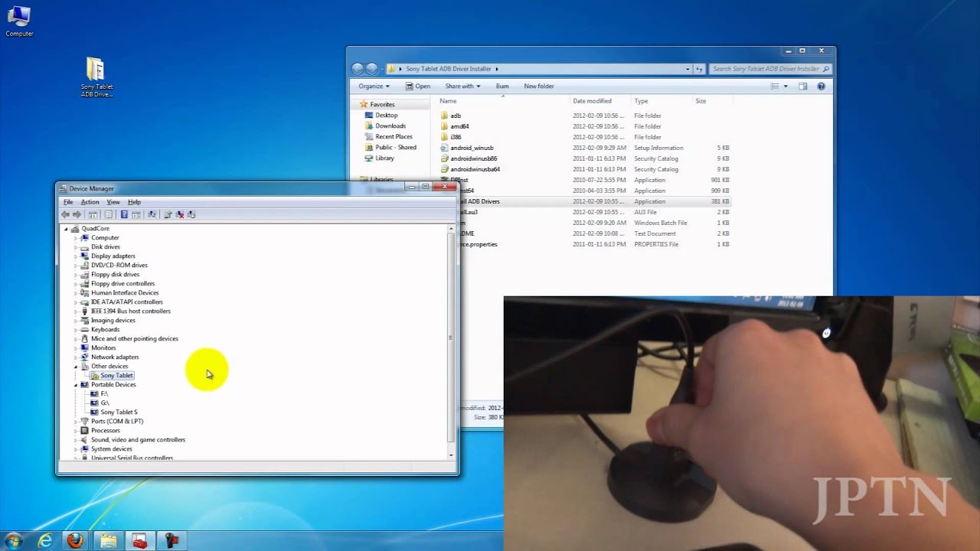Click the Monitors category icon

click(x=85, y=348)
